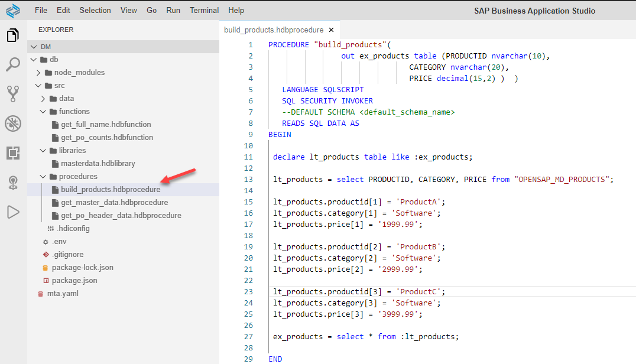Click 'ProductC' string on line 23

418,292
